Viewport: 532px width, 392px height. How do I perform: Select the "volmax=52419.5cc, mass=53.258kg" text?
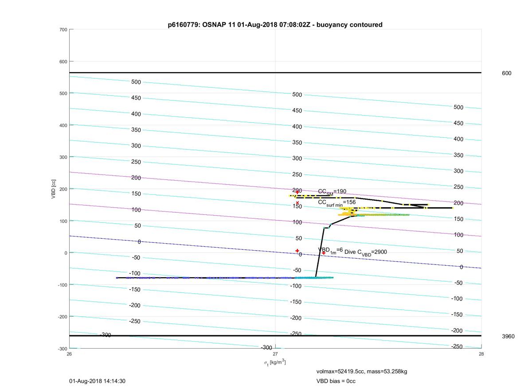point(362,371)
